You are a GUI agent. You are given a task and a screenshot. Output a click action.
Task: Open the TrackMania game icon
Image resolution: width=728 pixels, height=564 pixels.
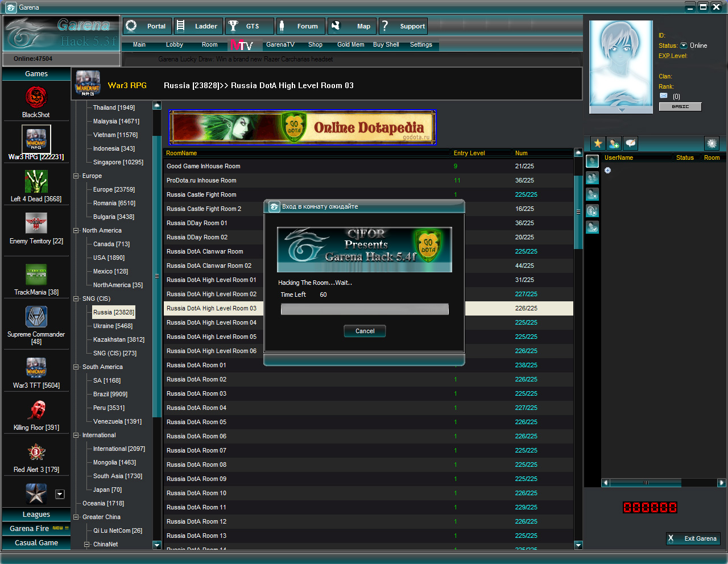click(36, 275)
